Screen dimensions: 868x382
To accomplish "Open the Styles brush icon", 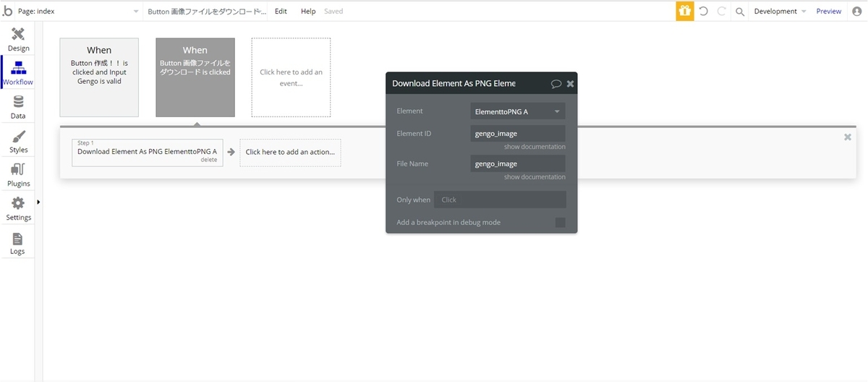I will click(x=19, y=136).
